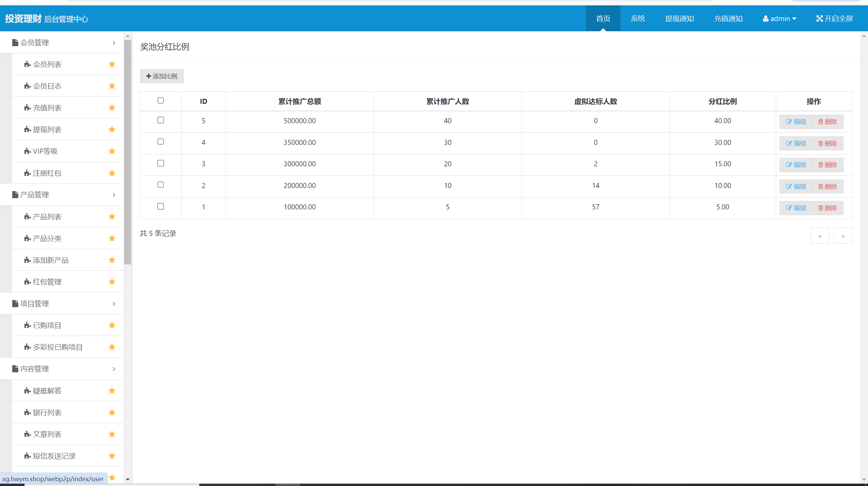Viewport: 868px width, 486px height.
Task: Click the edit icon for row ID 5
Action: click(x=789, y=122)
